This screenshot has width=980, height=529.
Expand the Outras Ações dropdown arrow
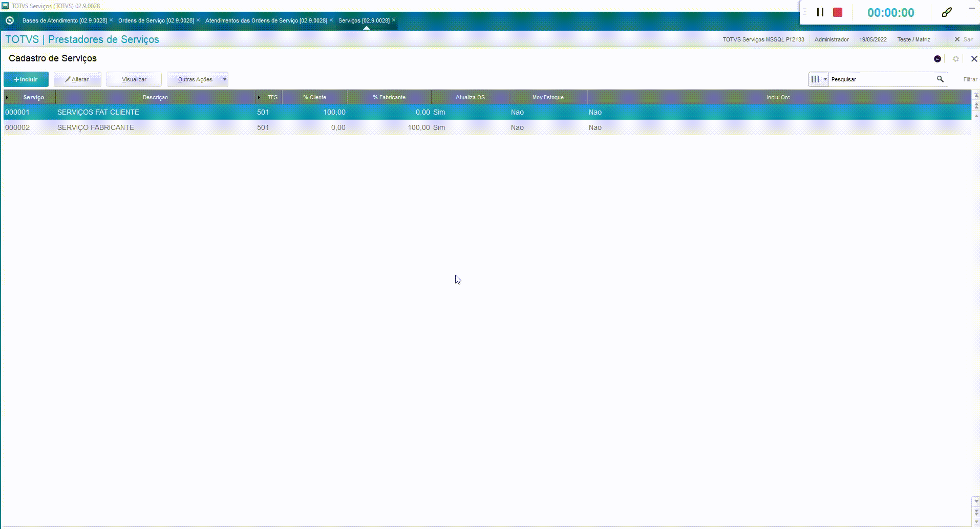click(x=224, y=79)
